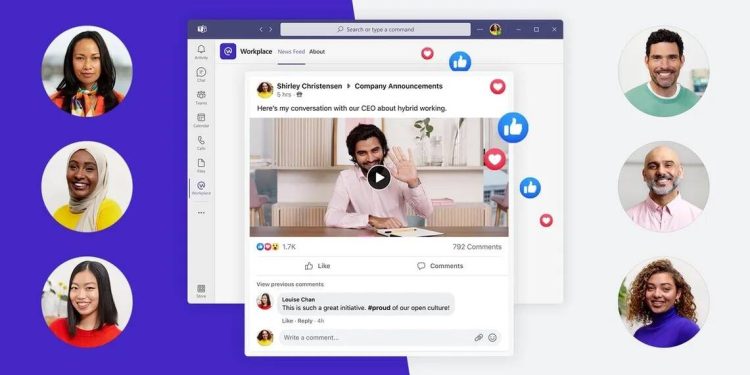The image size is (750, 375).
Task: Go back with the left arrow
Action: pyautogui.click(x=261, y=29)
